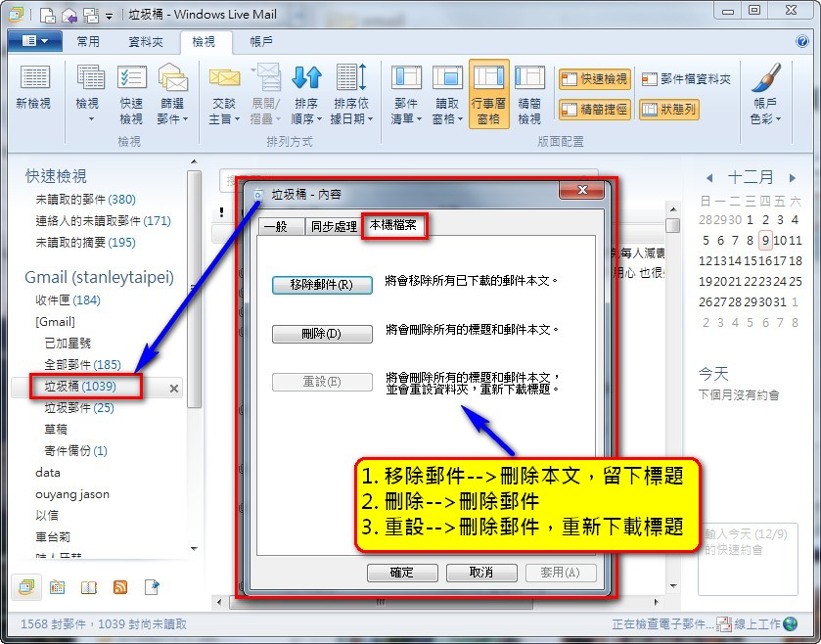Click the New View icon
This screenshot has height=644, width=821.
pyautogui.click(x=34, y=77)
